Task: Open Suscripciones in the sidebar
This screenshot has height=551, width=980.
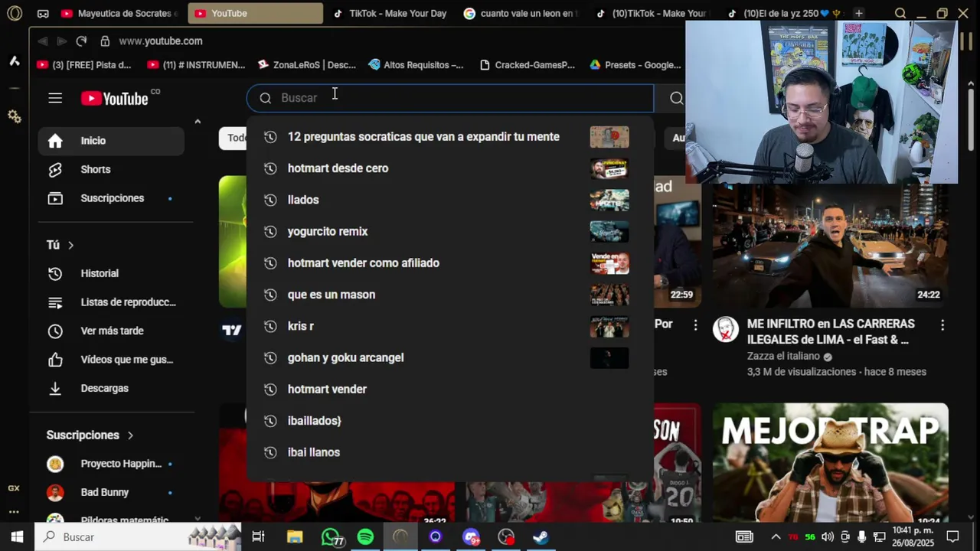Action: coord(111,198)
